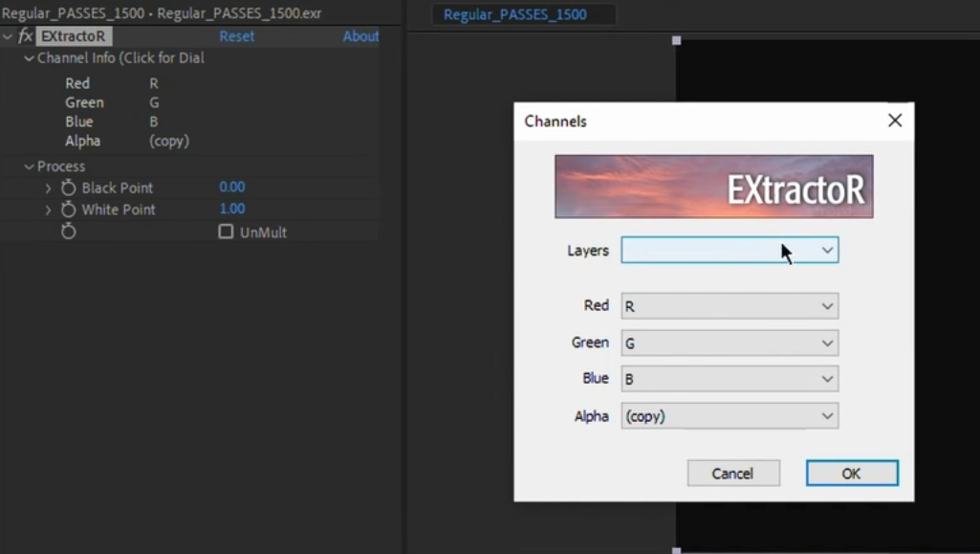Viewport: 980px width, 554px height.
Task: Click the OK button in Channels dialog
Action: (x=852, y=474)
